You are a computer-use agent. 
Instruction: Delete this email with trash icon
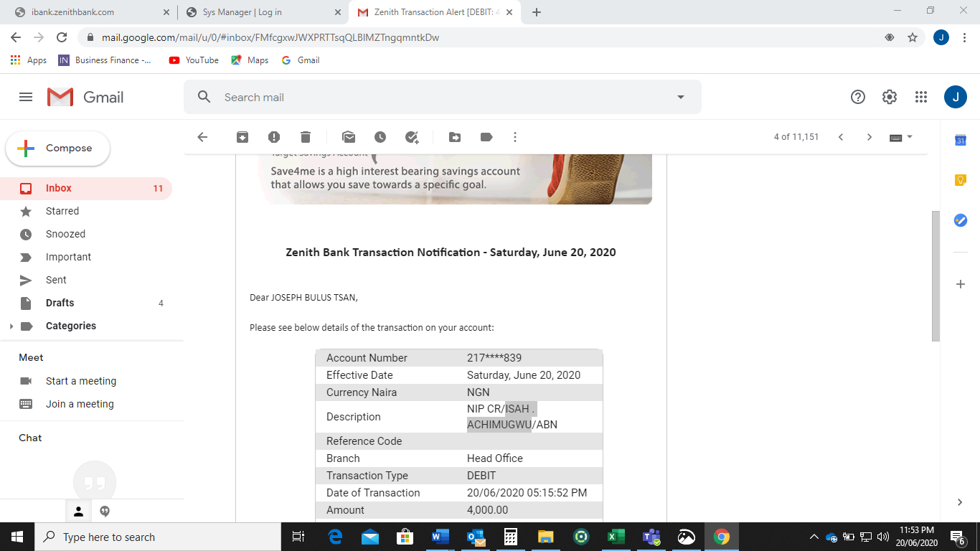306,137
